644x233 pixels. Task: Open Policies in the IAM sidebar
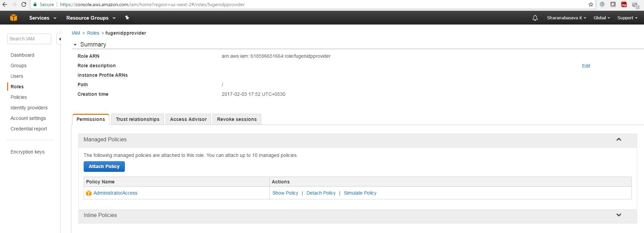pos(19,97)
